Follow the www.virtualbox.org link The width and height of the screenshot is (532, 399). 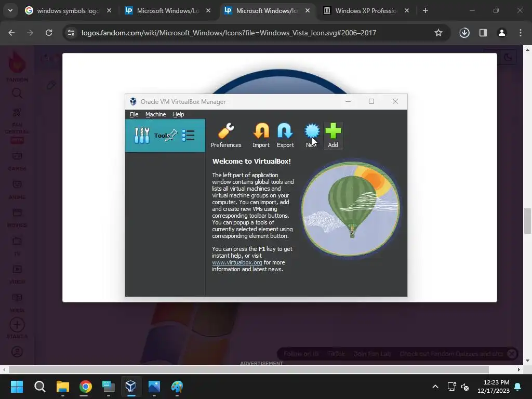[237, 262]
